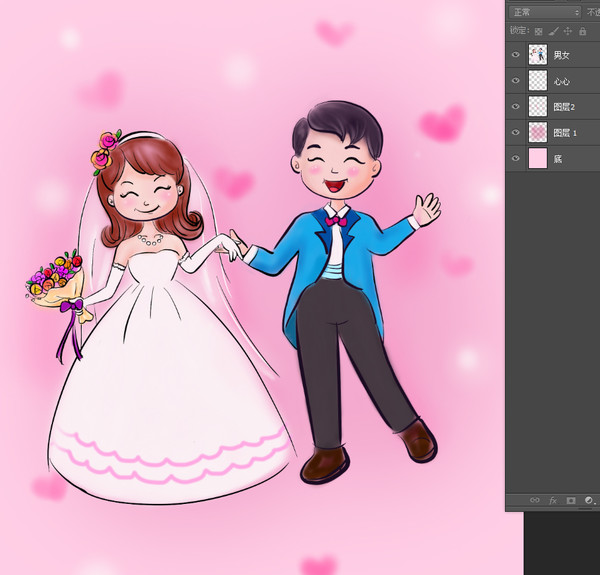
Task: Hide the 心心 layer with its eye
Action: (x=516, y=80)
